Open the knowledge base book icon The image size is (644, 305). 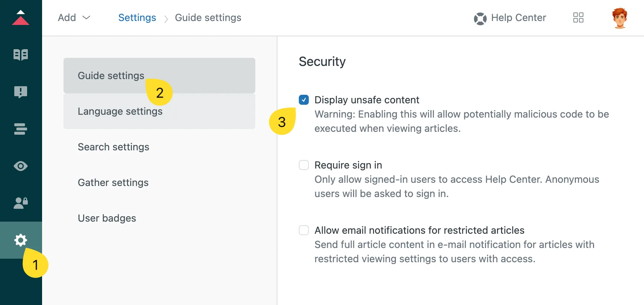(21, 55)
